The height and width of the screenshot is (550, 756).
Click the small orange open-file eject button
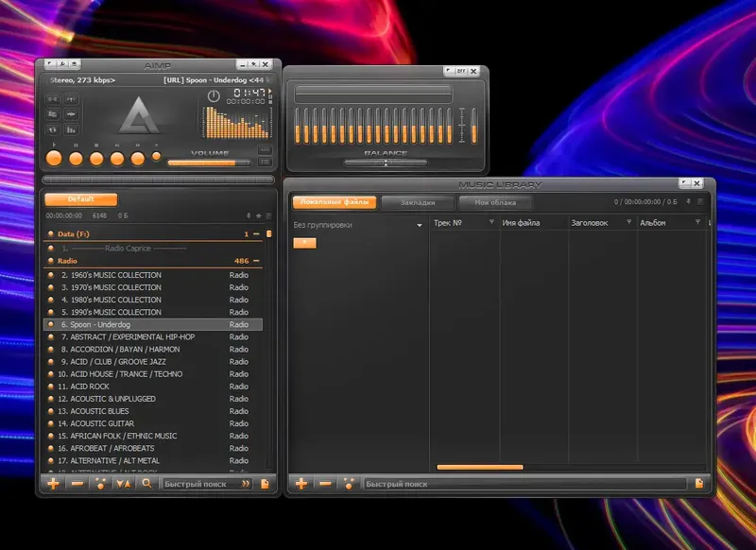click(x=156, y=156)
